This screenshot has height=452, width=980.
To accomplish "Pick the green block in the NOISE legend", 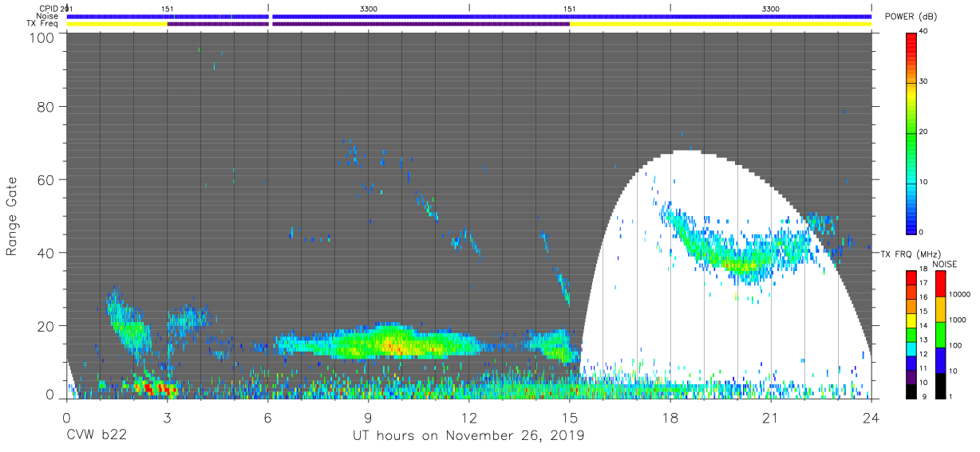I will (x=940, y=335).
